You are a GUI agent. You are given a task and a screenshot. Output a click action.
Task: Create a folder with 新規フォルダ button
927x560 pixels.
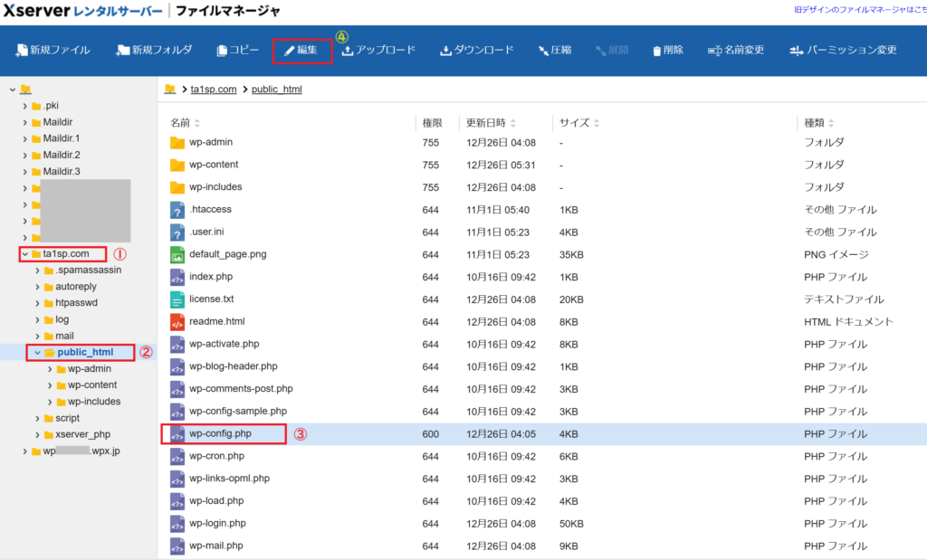(x=154, y=50)
